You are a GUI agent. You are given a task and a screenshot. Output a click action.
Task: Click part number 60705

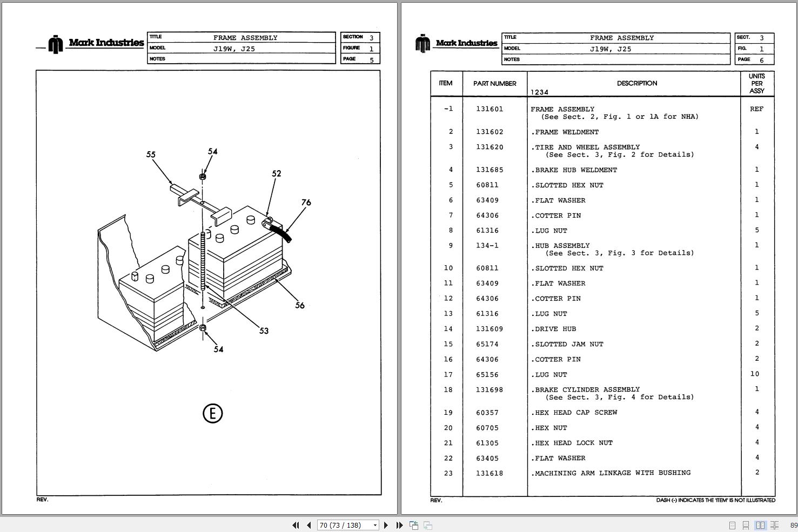click(487, 427)
